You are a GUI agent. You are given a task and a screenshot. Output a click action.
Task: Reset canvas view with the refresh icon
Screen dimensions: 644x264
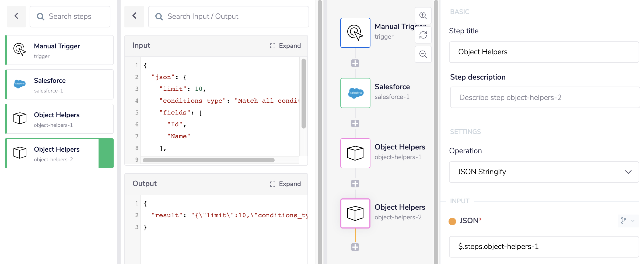click(x=423, y=35)
